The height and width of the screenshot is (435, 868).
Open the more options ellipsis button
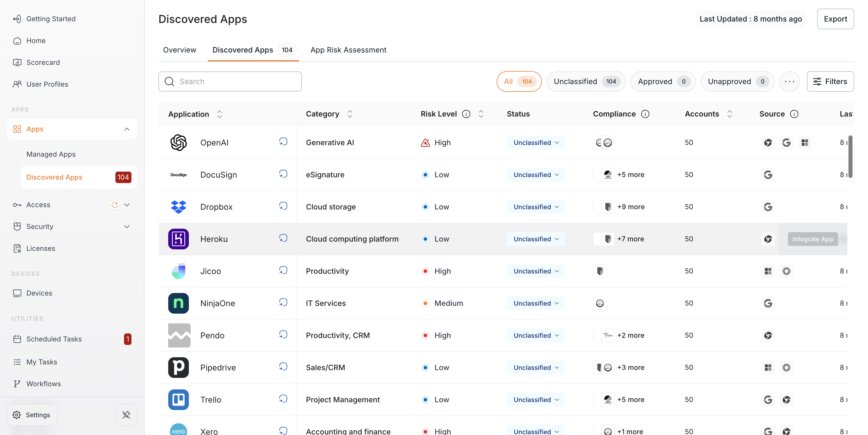click(789, 81)
